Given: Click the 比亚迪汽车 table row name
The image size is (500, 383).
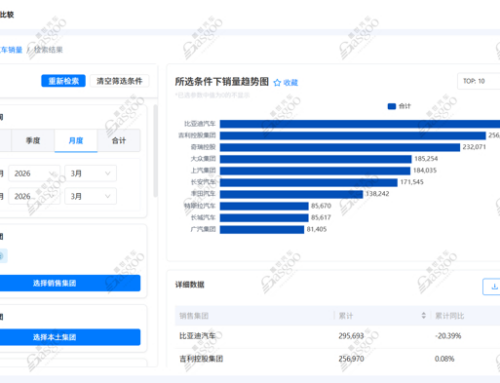Looking at the screenshot, I should tap(197, 336).
